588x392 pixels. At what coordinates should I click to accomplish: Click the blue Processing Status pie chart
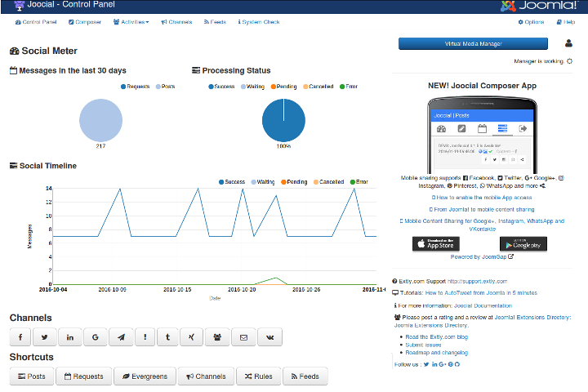click(x=283, y=120)
